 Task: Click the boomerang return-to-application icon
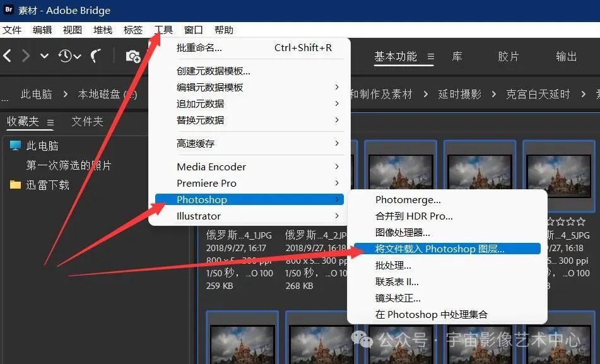click(x=95, y=56)
